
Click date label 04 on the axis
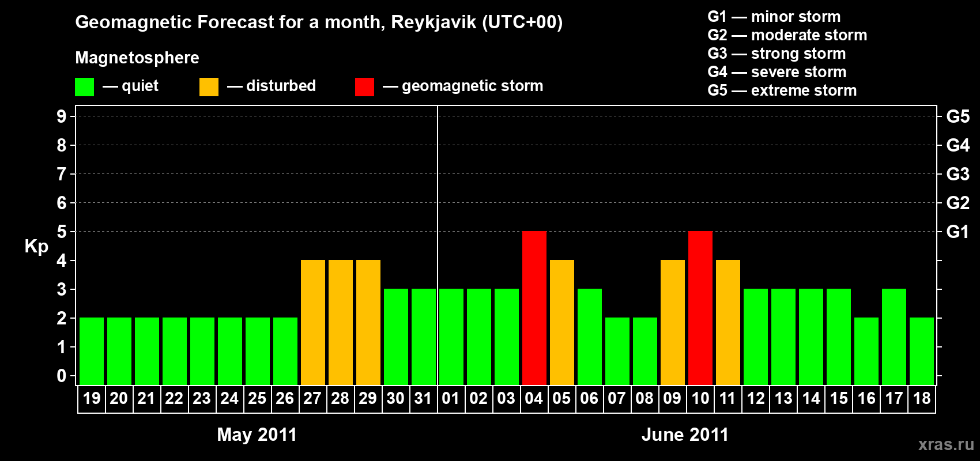pos(534,398)
